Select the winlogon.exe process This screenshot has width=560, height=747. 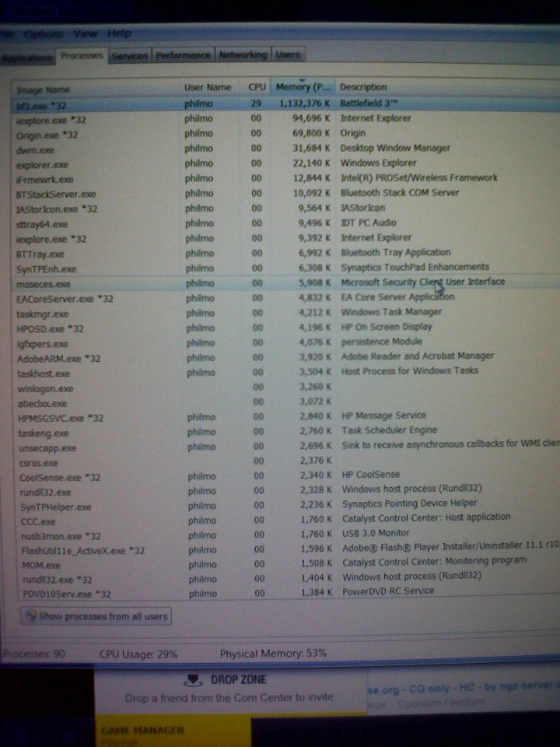click(45, 389)
